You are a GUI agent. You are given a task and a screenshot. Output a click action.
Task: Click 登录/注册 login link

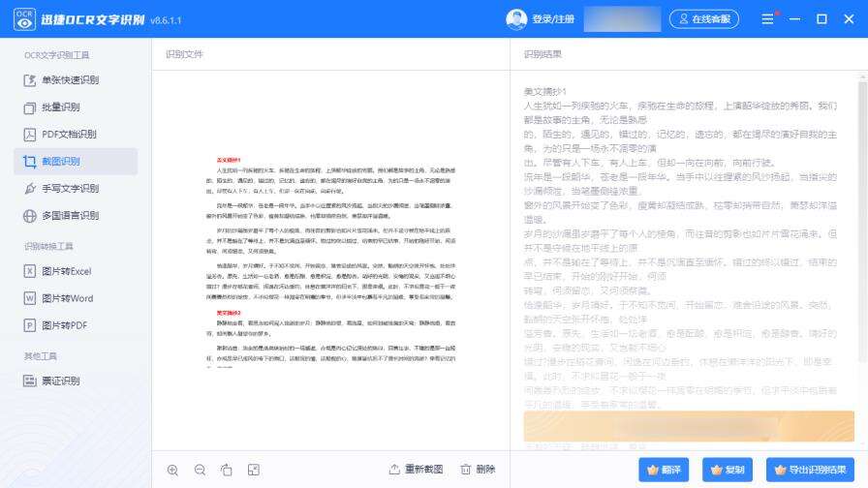coord(553,19)
